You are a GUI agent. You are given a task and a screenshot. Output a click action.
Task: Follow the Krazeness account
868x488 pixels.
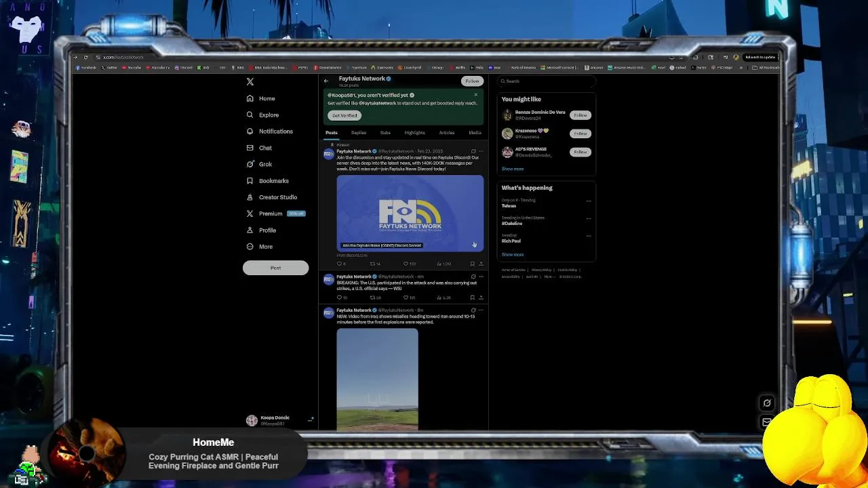click(580, 134)
